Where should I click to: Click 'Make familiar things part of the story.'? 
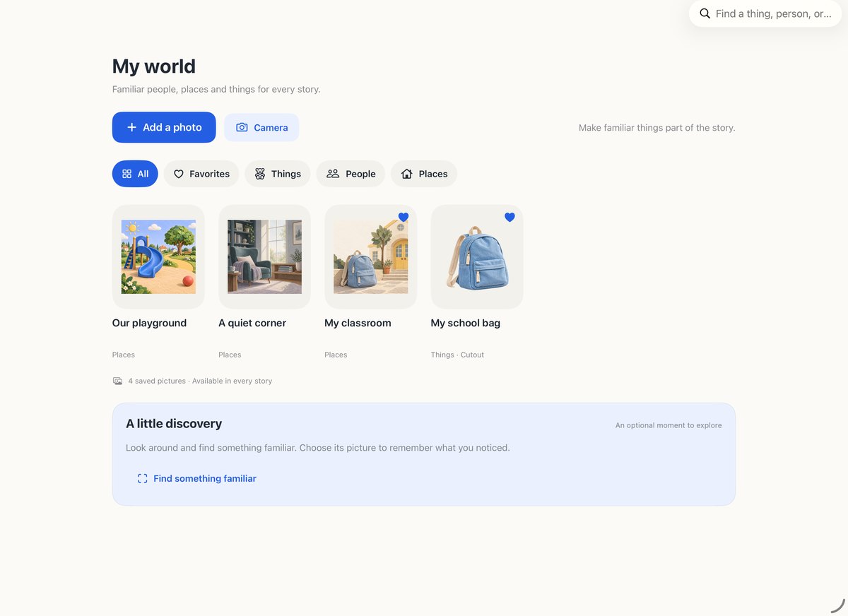(657, 128)
